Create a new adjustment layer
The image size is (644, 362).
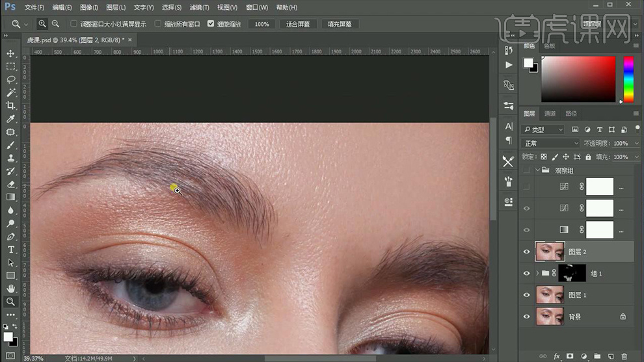(x=584, y=356)
